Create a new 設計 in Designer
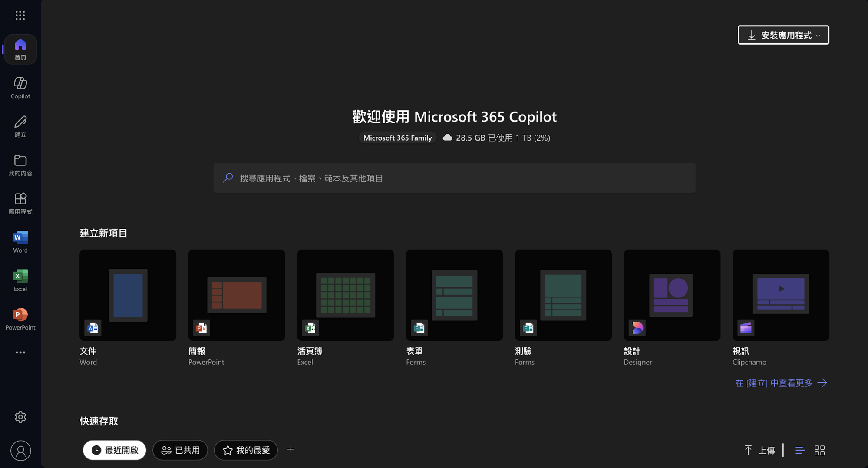The height and width of the screenshot is (468, 868). coord(672,295)
